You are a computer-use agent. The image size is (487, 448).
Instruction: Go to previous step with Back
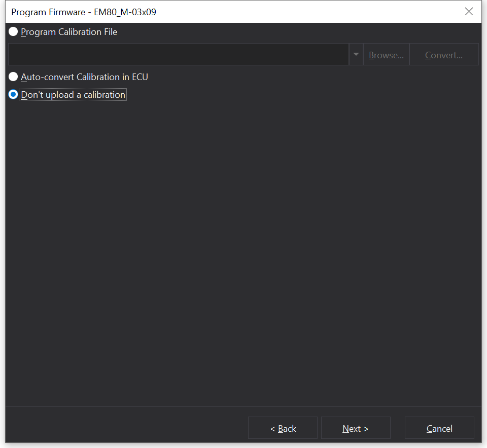click(x=283, y=428)
